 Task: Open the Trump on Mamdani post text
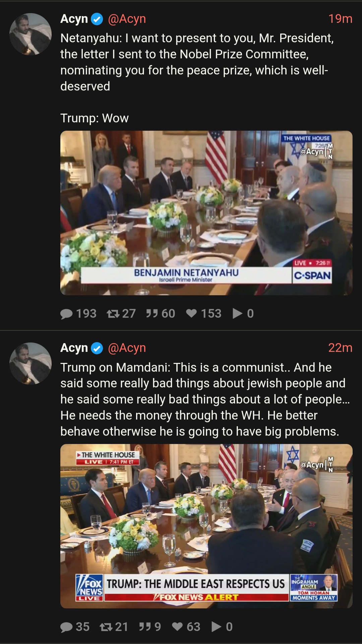tap(205, 399)
